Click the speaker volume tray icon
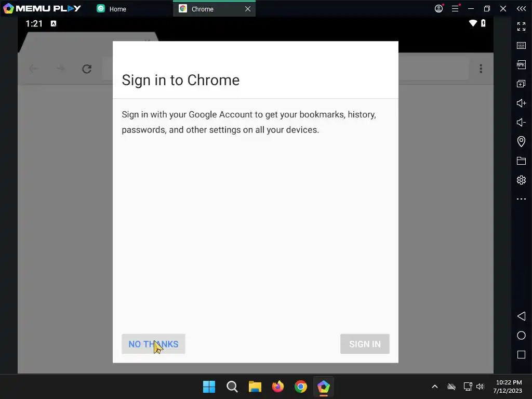The height and width of the screenshot is (399, 532). point(480,387)
